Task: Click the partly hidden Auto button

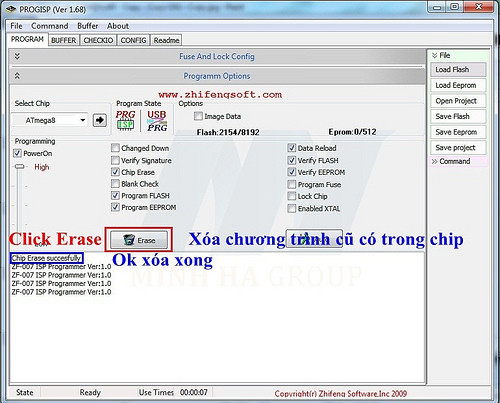Action: point(314,238)
